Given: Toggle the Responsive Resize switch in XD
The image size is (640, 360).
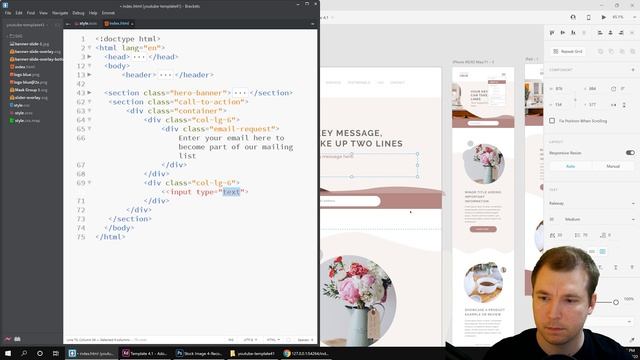Looking at the screenshot, I should (x=630, y=153).
